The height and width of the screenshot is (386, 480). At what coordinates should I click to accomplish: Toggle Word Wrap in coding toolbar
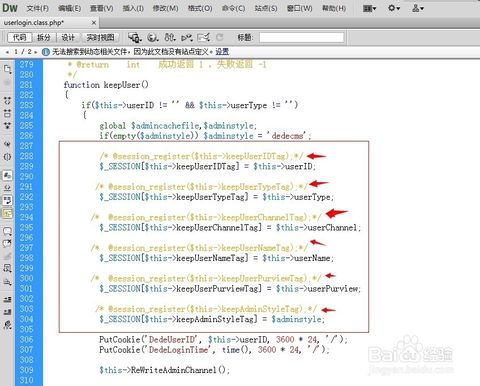coord(7,200)
